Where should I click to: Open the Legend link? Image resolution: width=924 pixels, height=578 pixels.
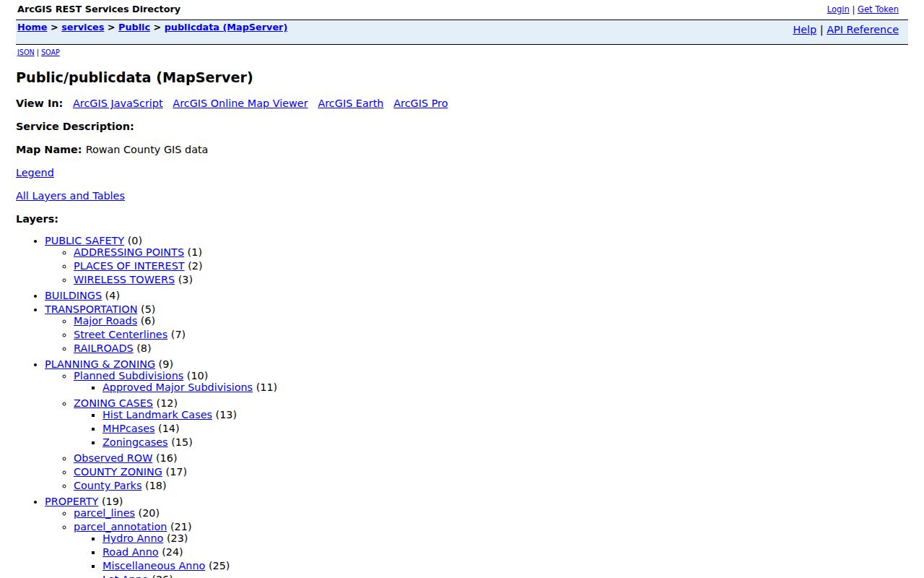click(35, 173)
